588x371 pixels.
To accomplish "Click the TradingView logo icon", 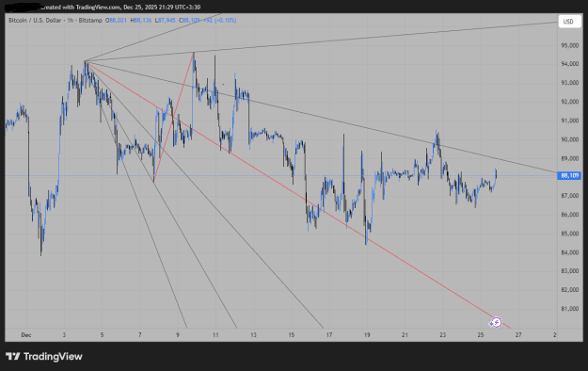I will coord(13,356).
